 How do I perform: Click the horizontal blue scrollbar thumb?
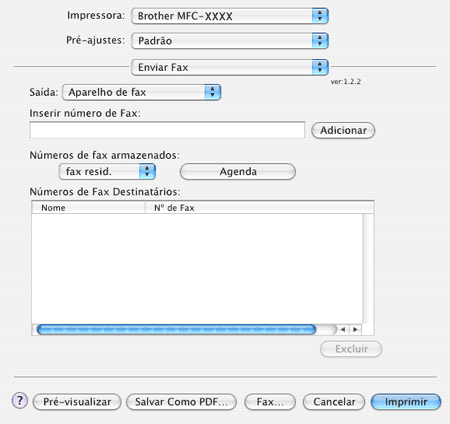pos(176,329)
